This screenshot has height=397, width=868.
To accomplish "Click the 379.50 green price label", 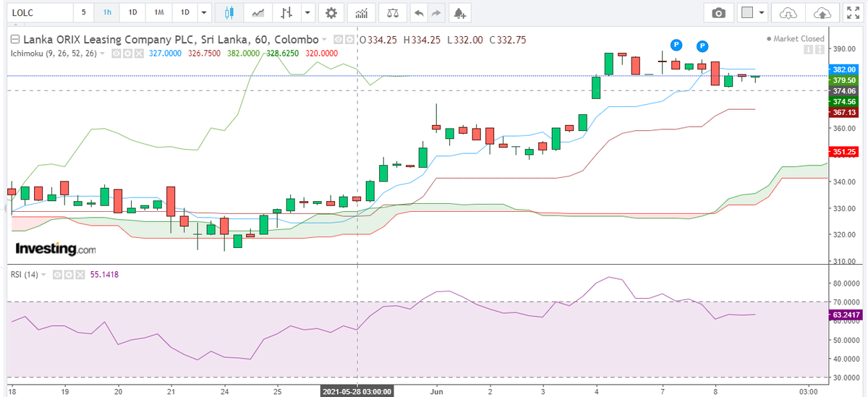I will [x=845, y=80].
